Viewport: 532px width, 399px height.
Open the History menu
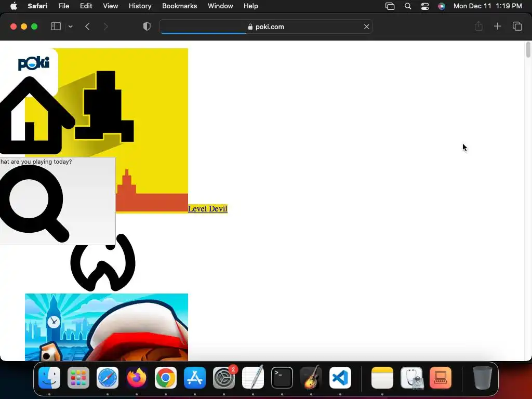click(140, 6)
